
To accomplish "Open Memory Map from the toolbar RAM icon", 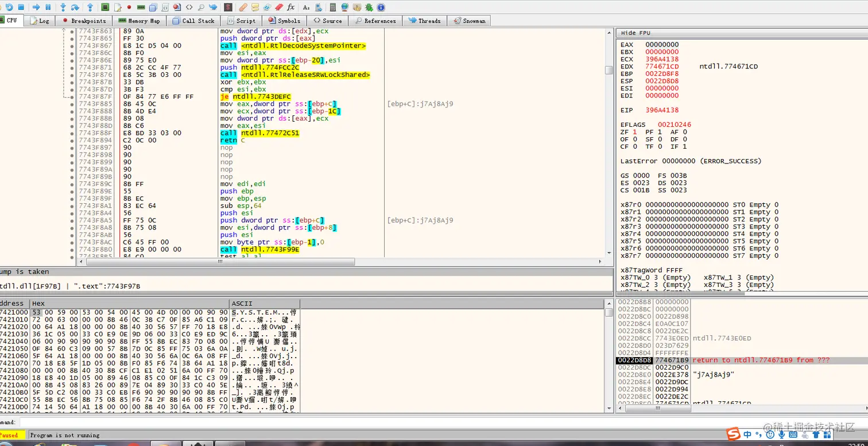I will tap(141, 7).
